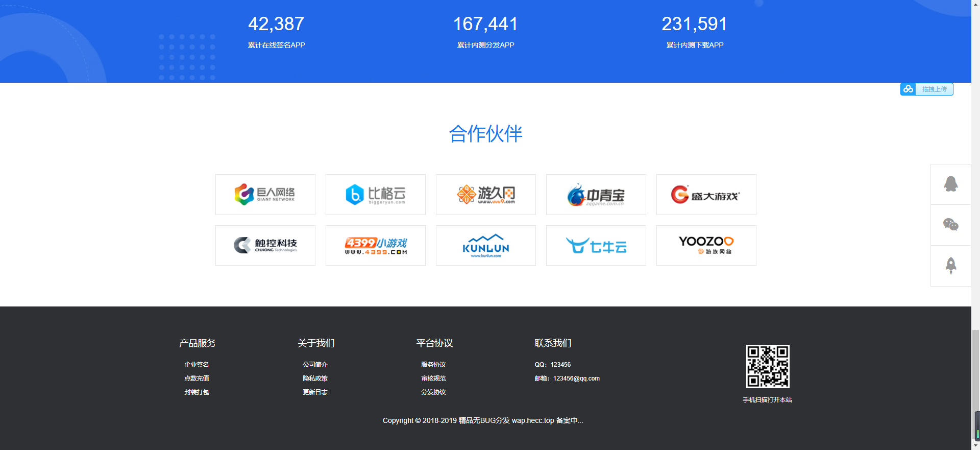Click the 更新日志 changelog link

(x=315, y=392)
